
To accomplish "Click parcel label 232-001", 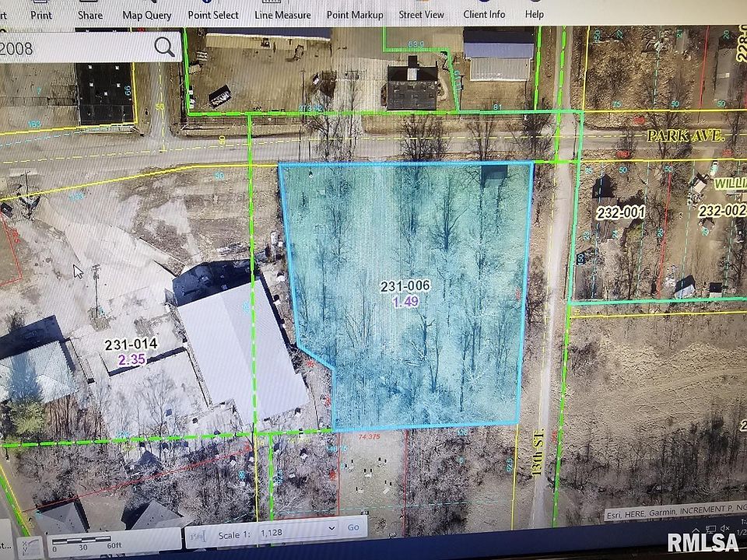I will coord(621,212).
